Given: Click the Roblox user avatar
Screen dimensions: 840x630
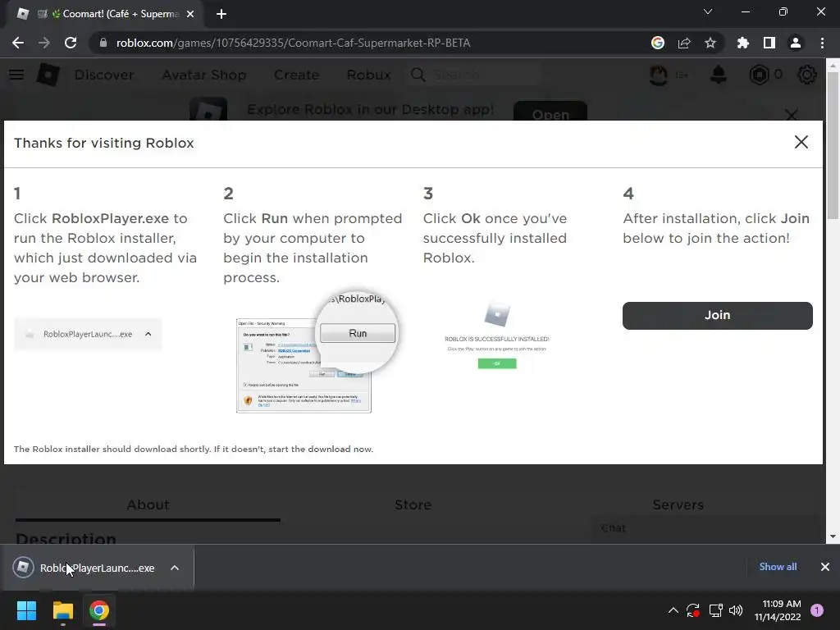Looking at the screenshot, I should 659,75.
